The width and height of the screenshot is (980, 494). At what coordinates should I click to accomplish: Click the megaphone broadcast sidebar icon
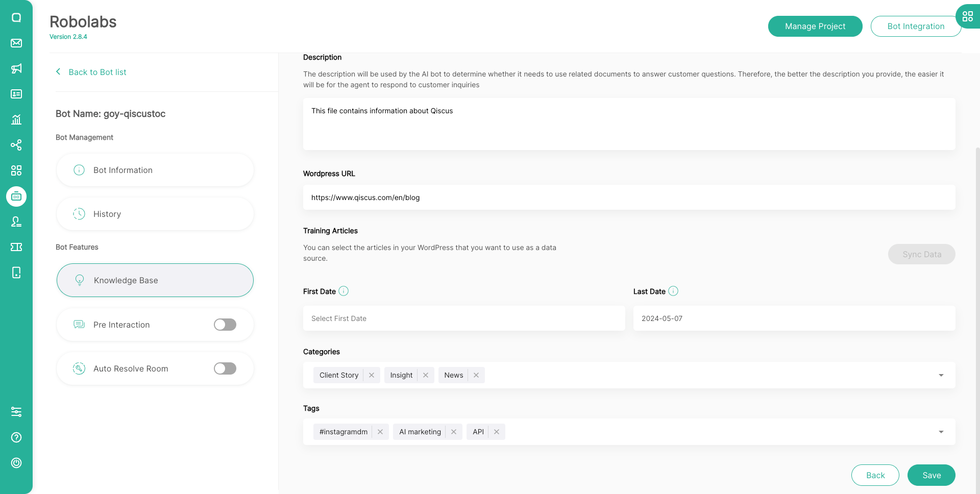(x=16, y=68)
